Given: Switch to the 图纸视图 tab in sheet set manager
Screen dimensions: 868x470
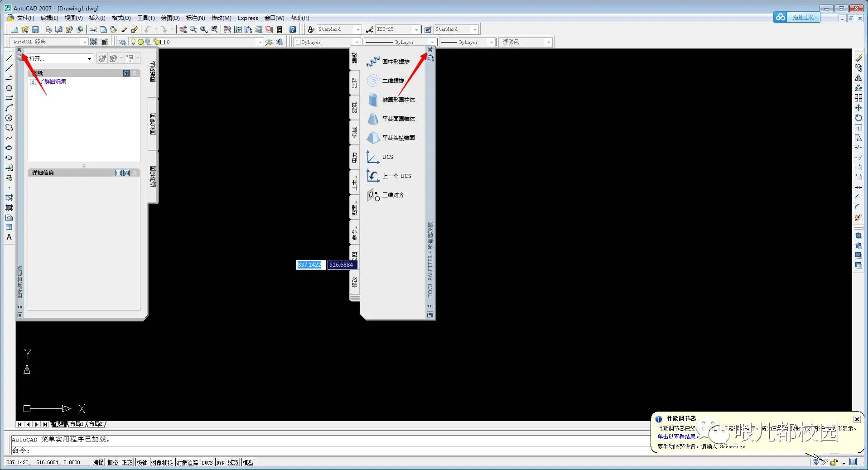Looking at the screenshot, I should pyautogui.click(x=153, y=124).
